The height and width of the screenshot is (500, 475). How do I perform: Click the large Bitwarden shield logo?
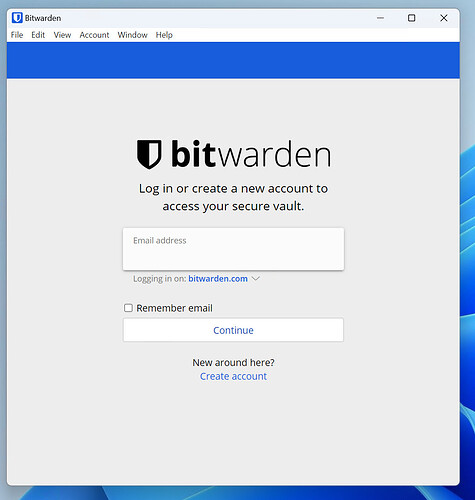149,154
